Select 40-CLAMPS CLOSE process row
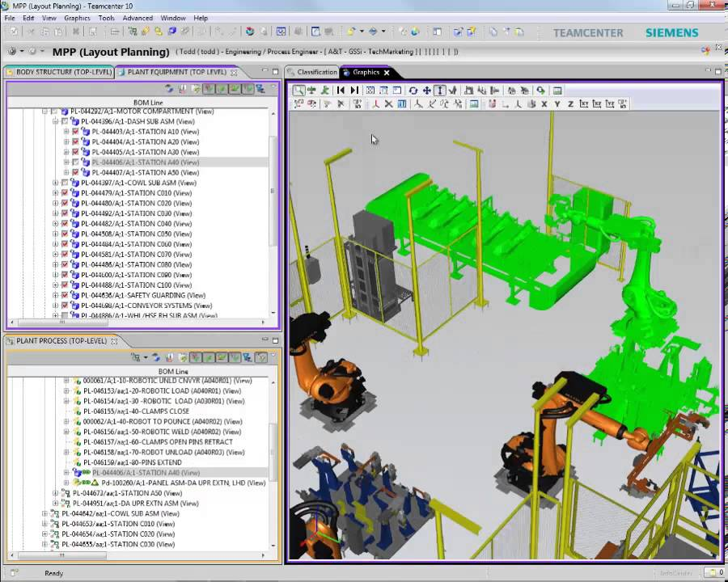 click(x=136, y=411)
